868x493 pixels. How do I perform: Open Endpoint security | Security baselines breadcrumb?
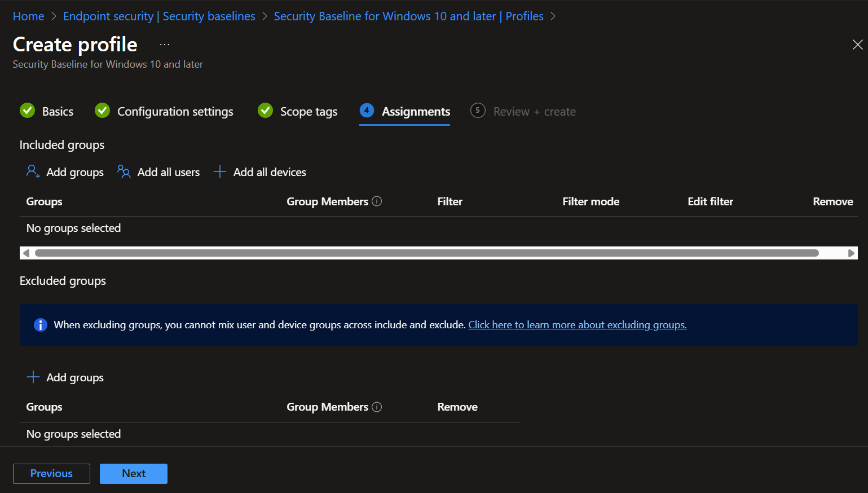[x=159, y=16]
